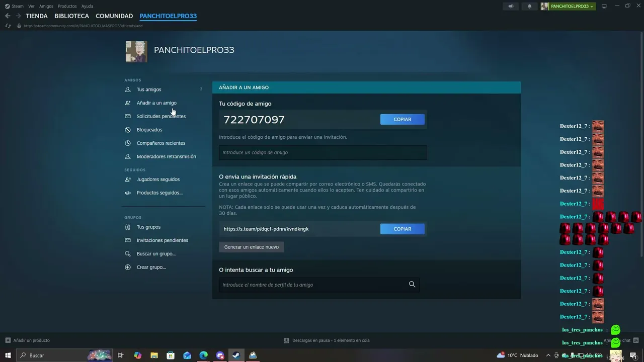The image size is (644, 362).
Task: Open Moderadores retransmisión
Action: 167,156
